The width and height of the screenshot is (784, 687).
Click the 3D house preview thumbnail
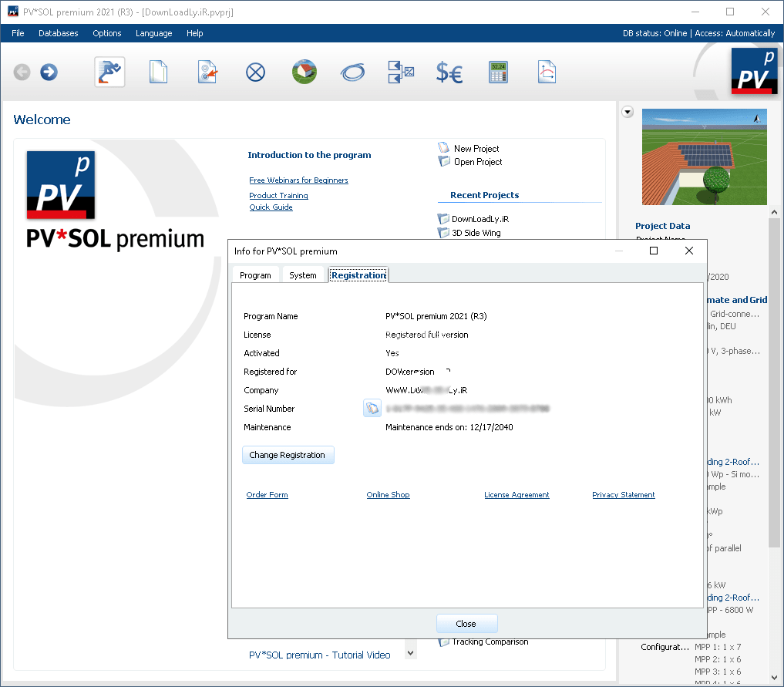pyautogui.click(x=704, y=157)
